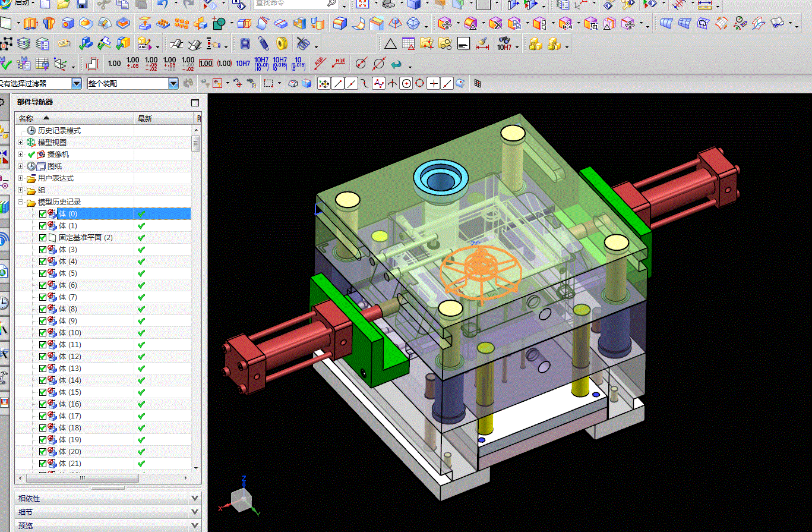Sort by the 名称 column header
Screen dimensions: 812x532
(75, 118)
